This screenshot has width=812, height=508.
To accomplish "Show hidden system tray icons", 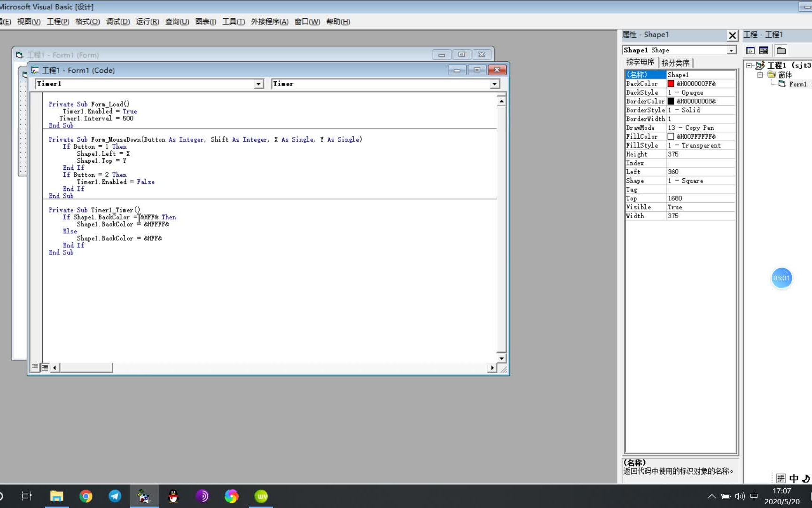I will pos(712,496).
